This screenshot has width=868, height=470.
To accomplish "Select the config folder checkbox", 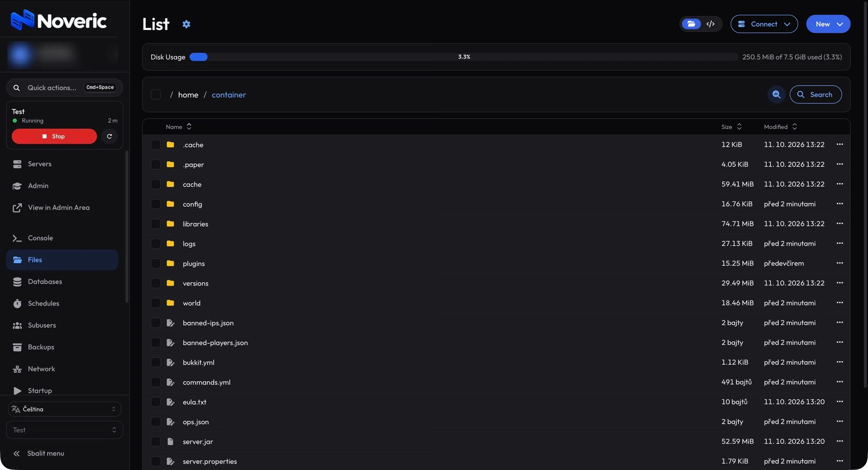I will [156, 204].
